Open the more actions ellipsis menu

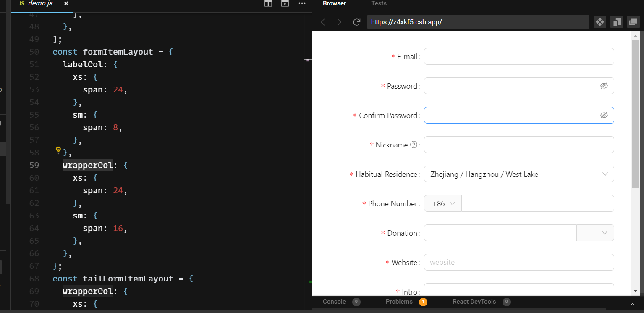[x=302, y=3]
